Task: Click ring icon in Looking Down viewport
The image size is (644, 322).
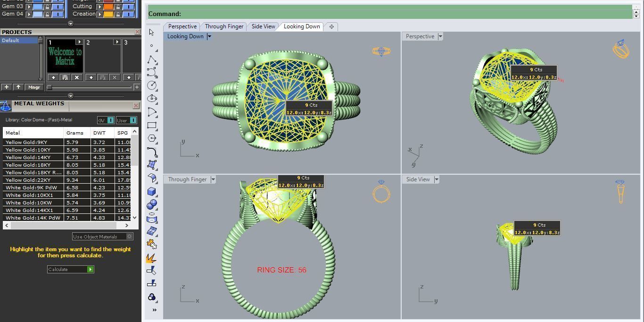Action: [x=381, y=51]
